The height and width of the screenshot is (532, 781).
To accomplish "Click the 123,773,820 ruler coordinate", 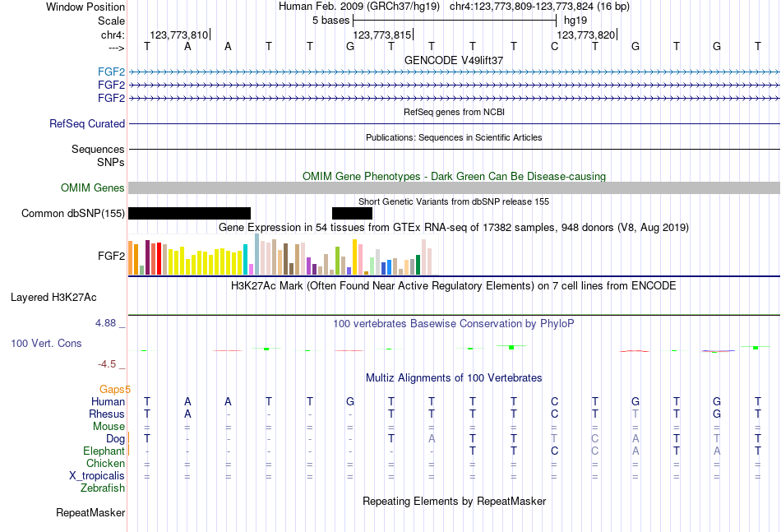I will (585, 35).
